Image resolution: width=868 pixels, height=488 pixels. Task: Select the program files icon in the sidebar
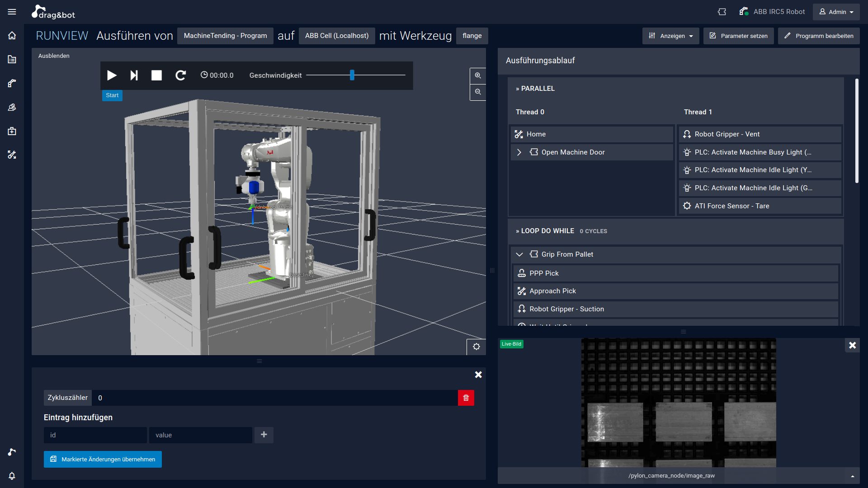[x=12, y=59]
